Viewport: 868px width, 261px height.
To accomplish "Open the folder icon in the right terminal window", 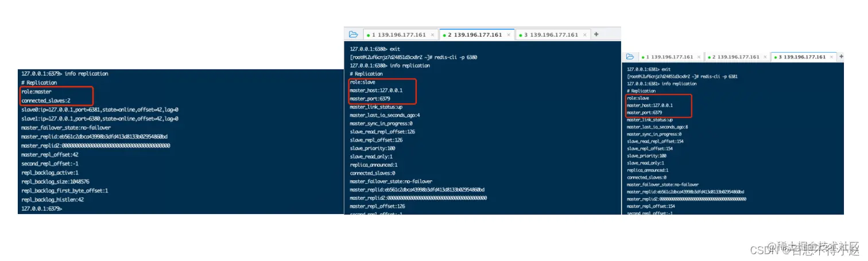I will [630, 57].
